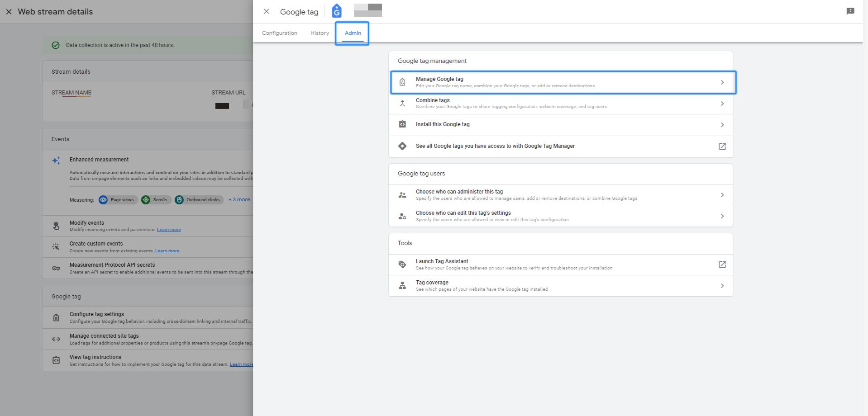868x416 pixels.
Task: Open Learn more link under Create custom events
Action: point(167,251)
